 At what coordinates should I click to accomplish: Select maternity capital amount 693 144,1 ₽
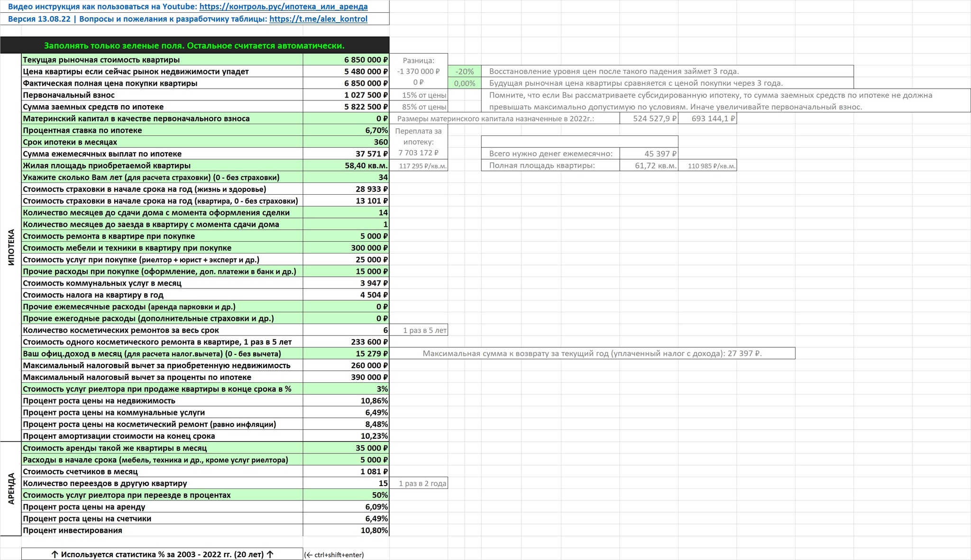point(707,118)
